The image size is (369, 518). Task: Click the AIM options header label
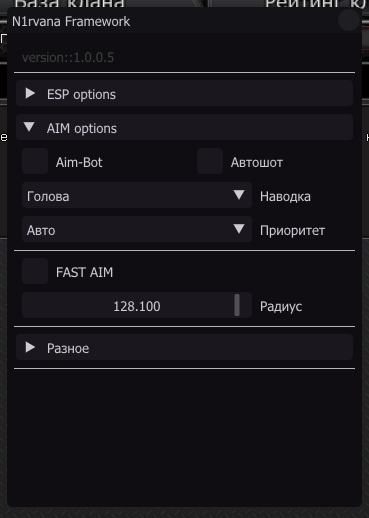[82, 128]
